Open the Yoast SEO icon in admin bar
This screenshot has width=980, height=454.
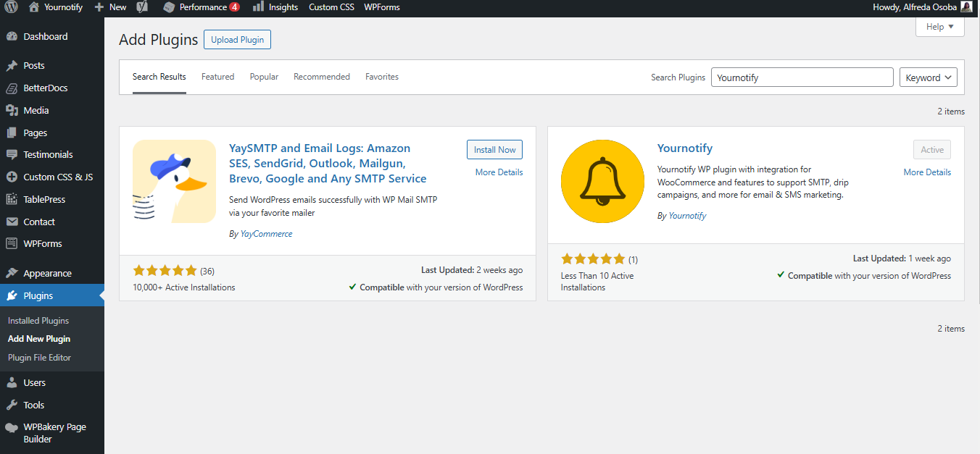click(x=143, y=7)
